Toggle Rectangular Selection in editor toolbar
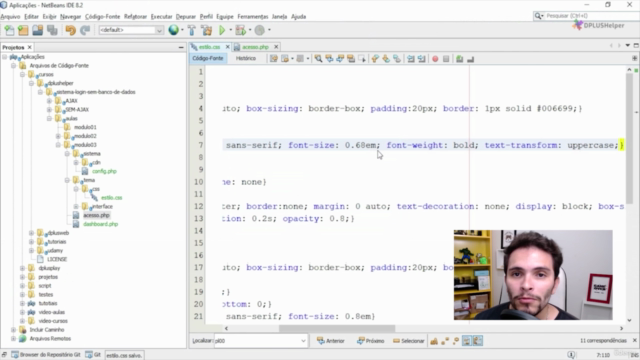640x360 pixels. pyautogui.click(x=362, y=59)
